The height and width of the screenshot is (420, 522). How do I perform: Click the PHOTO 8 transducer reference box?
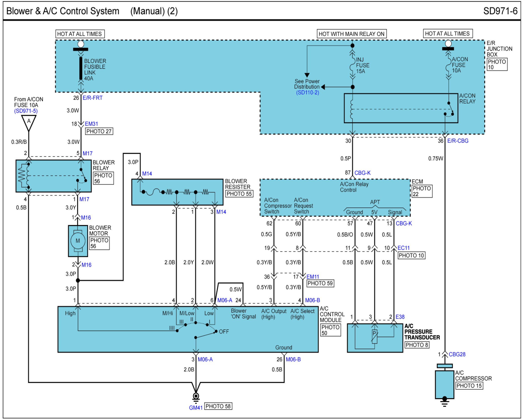point(417,345)
